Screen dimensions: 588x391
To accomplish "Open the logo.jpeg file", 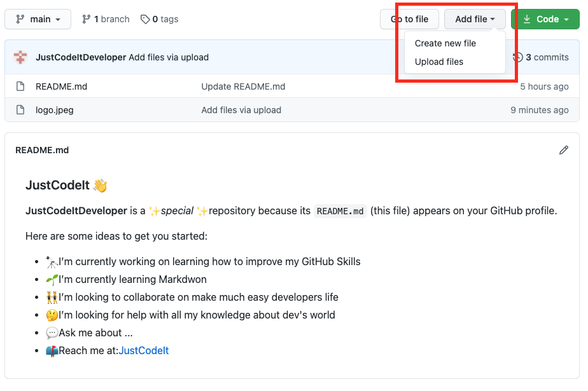I will tap(54, 110).
